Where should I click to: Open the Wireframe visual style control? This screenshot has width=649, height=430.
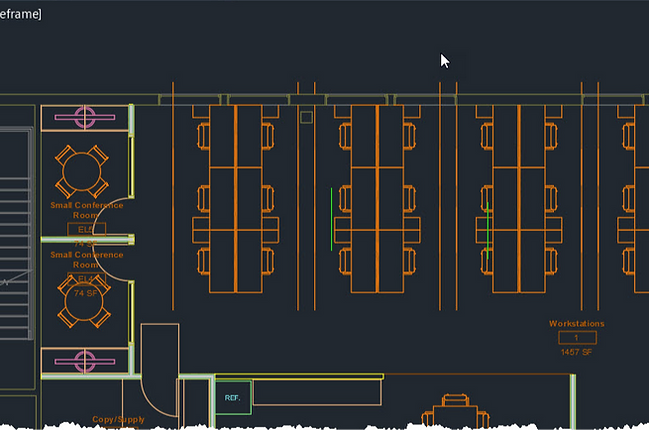[20, 14]
